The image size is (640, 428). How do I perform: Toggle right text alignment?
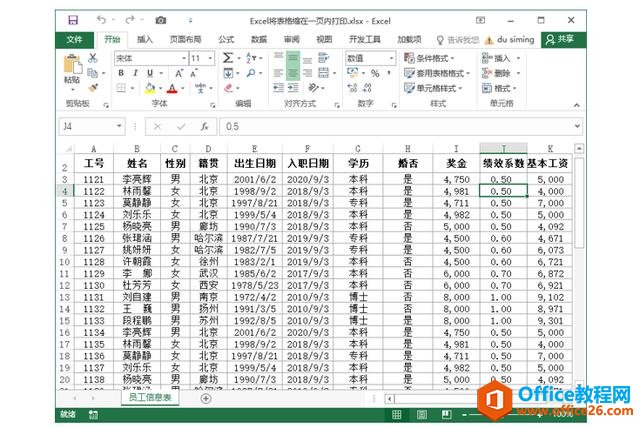pyautogui.click(x=308, y=73)
